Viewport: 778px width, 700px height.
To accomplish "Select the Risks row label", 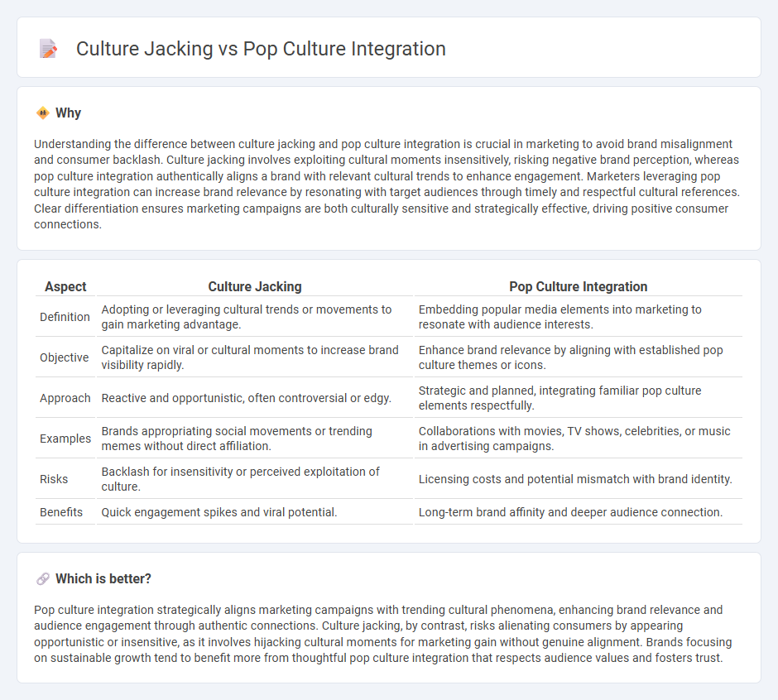I will 54,479.
